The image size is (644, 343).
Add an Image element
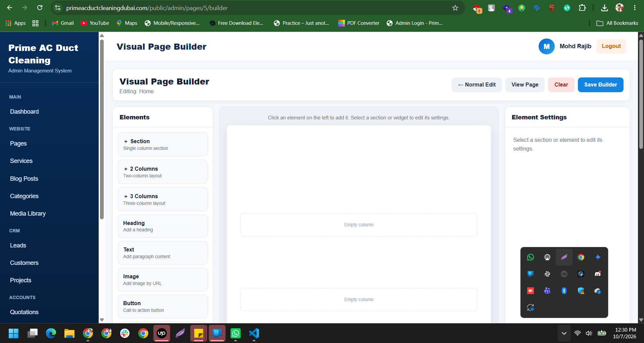click(x=163, y=280)
